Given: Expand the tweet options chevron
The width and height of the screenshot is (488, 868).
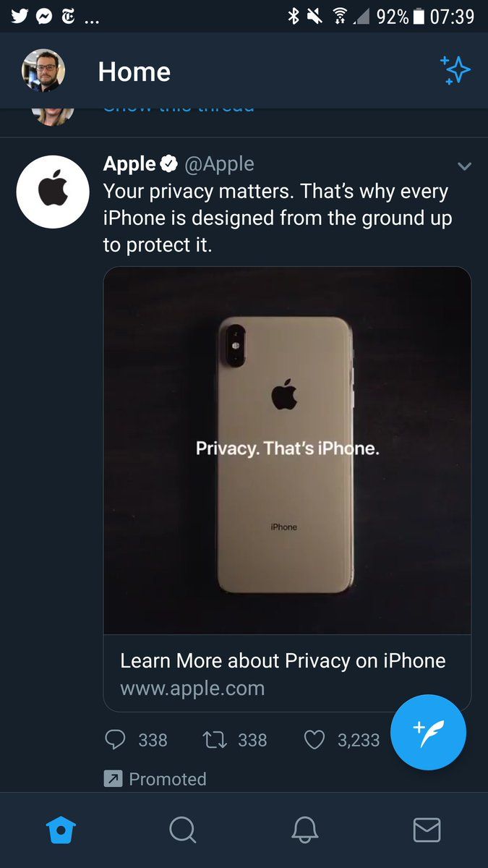Looking at the screenshot, I should click(x=464, y=166).
